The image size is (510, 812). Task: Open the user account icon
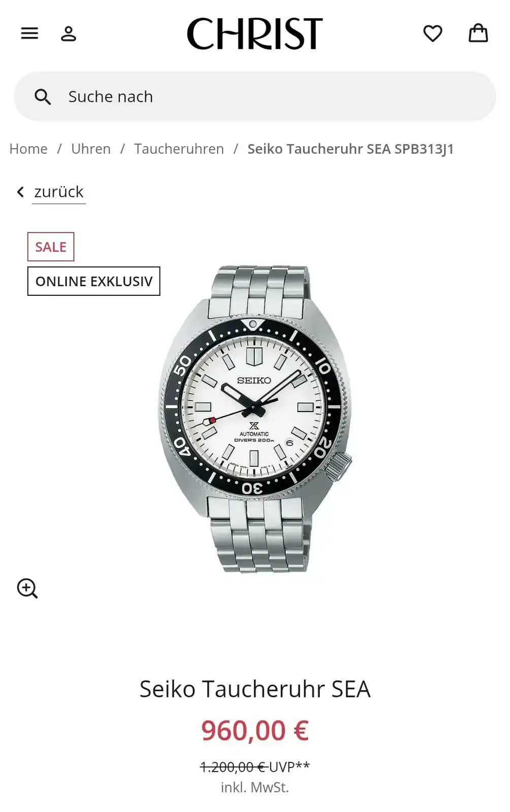pyautogui.click(x=69, y=33)
